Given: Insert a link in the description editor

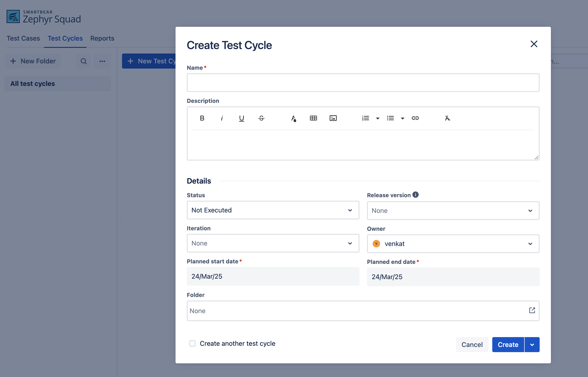Looking at the screenshot, I should (x=416, y=118).
